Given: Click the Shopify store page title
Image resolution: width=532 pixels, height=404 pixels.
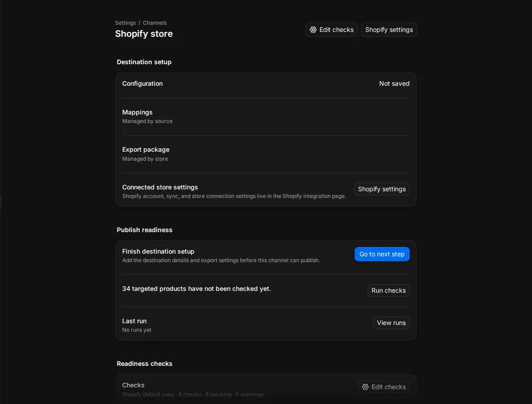Looking at the screenshot, I should 144,34.
